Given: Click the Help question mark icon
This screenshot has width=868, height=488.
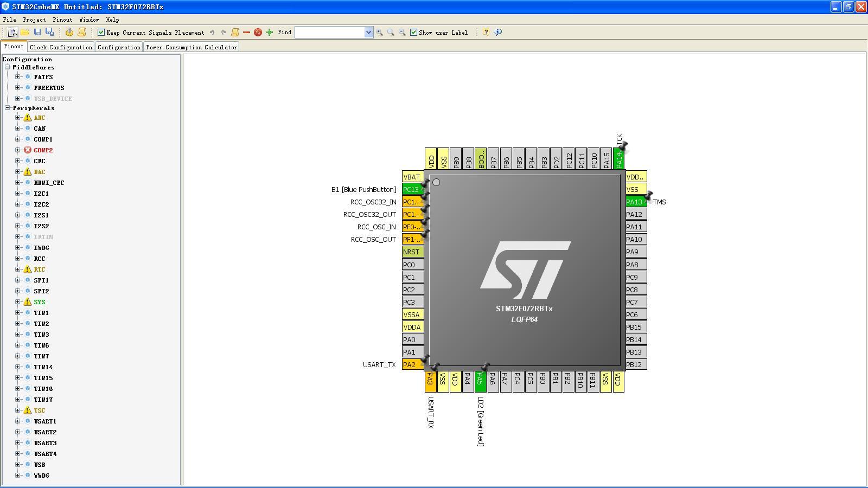Looking at the screenshot, I should pyautogui.click(x=486, y=33).
